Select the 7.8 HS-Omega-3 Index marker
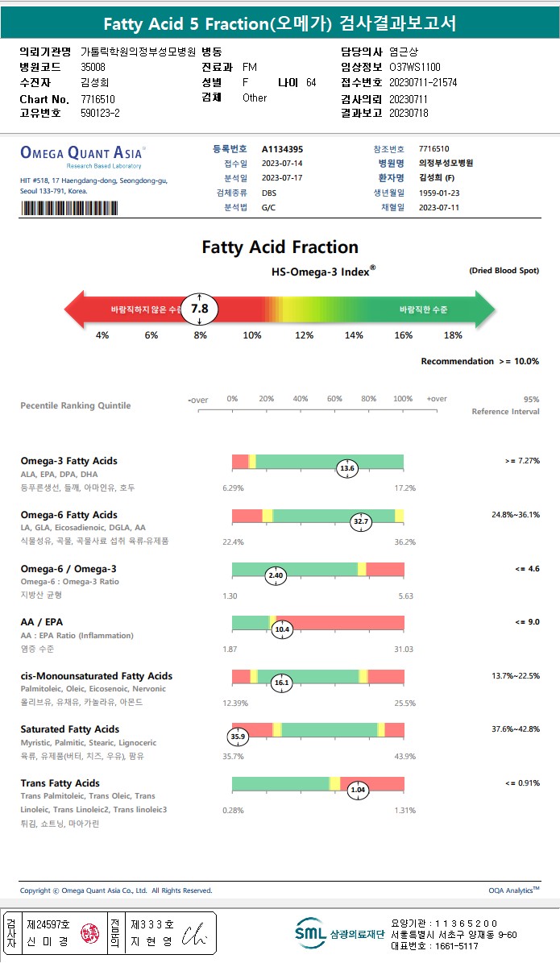 point(199,309)
